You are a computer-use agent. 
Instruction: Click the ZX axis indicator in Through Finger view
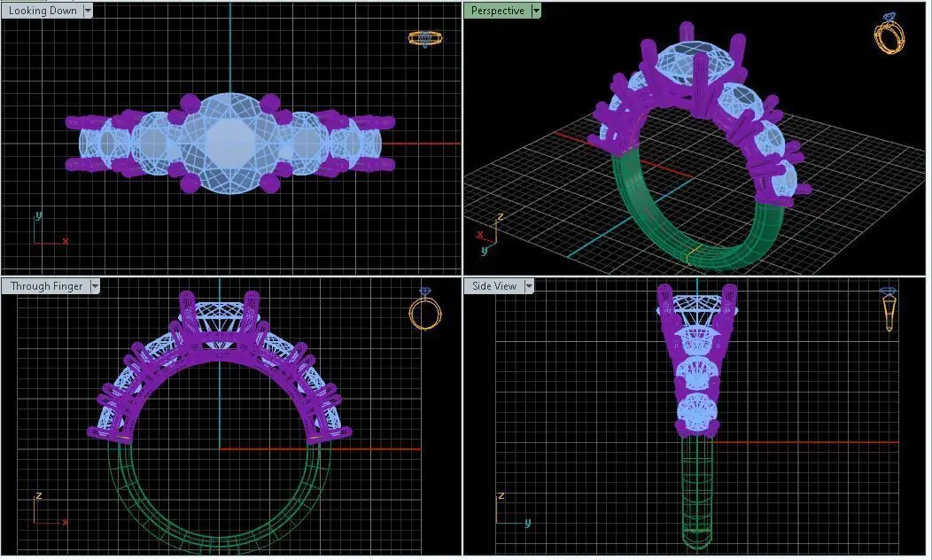click(x=50, y=509)
